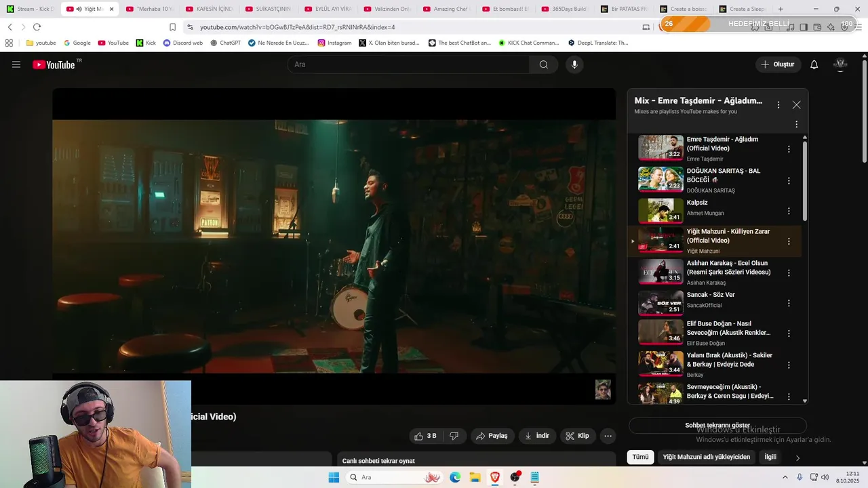Click the YouTube Ara search field
The width and height of the screenshot is (868, 488).
click(408, 64)
